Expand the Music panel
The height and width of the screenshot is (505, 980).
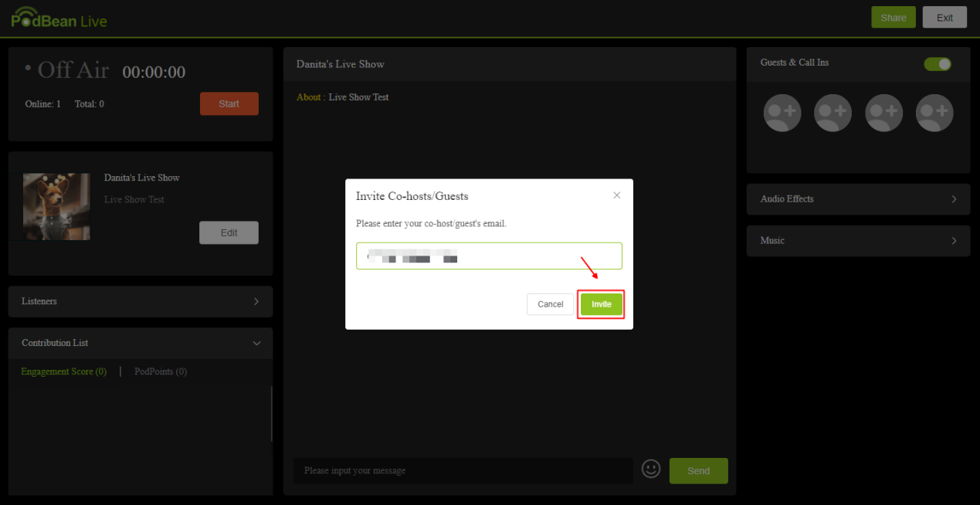858,240
